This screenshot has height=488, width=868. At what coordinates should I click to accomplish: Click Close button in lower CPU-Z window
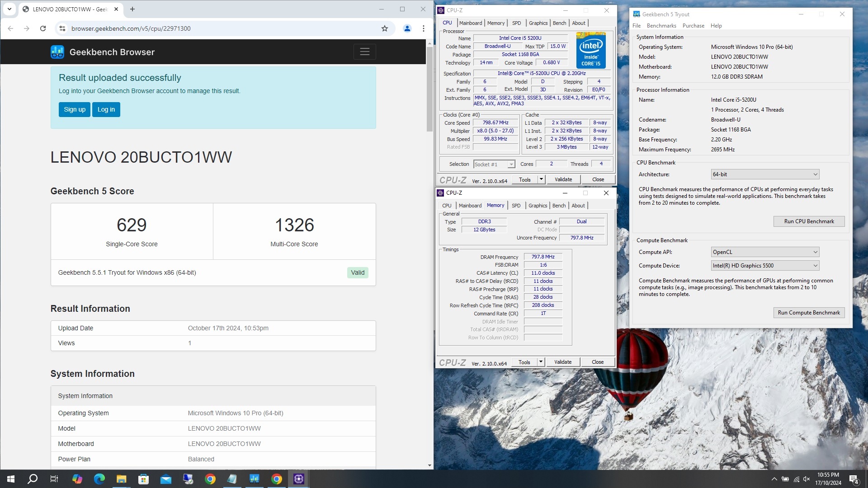click(x=598, y=362)
